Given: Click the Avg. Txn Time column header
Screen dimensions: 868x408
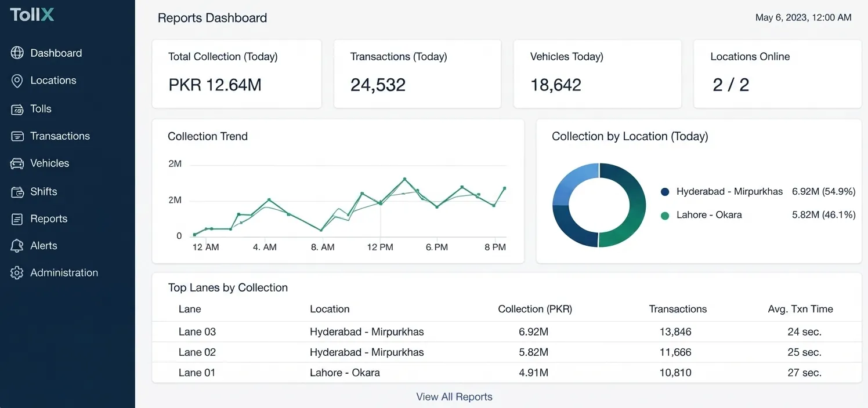Looking at the screenshot, I should click(x=800, y=309).
